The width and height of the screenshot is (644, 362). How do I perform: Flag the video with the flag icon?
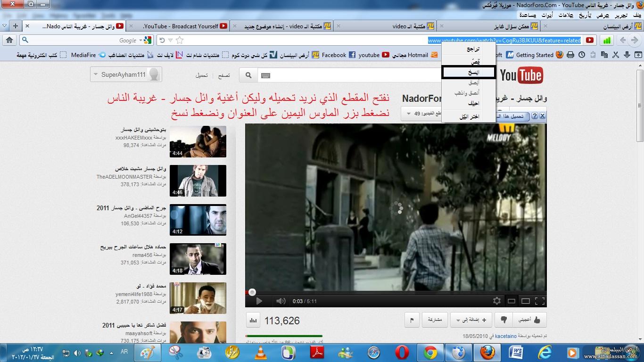pos(412,320)
